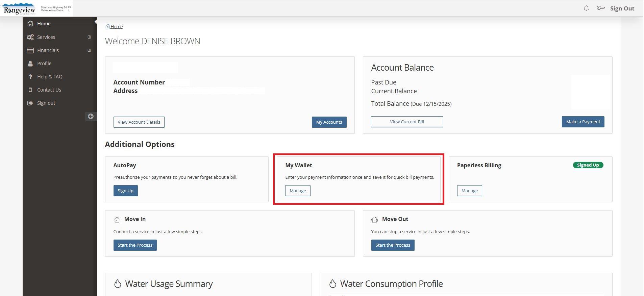Click the house icon beside Home breadcrumb
Viewport: 644px width, 296px height.
107,26
